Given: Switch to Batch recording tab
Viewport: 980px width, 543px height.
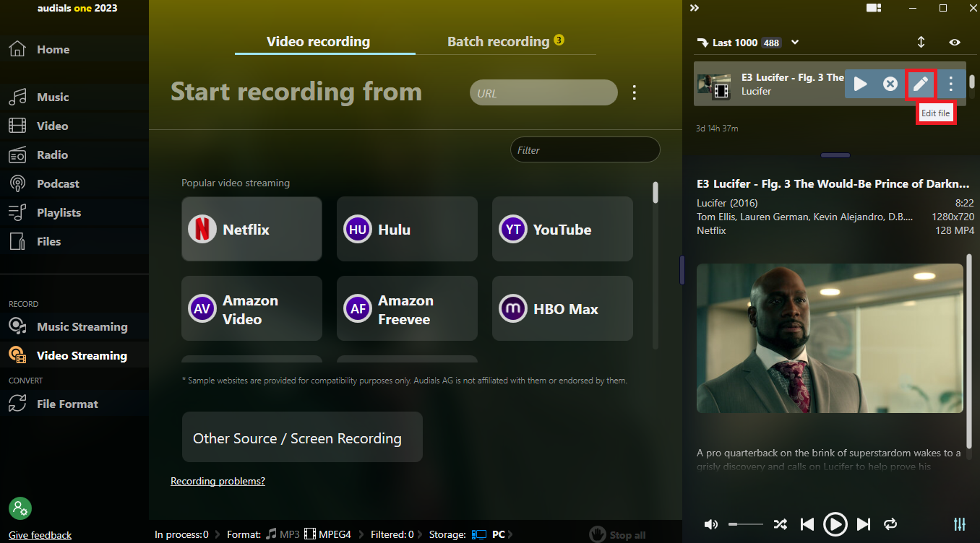Looking at the screenshot, I should (x=498, y=41).
